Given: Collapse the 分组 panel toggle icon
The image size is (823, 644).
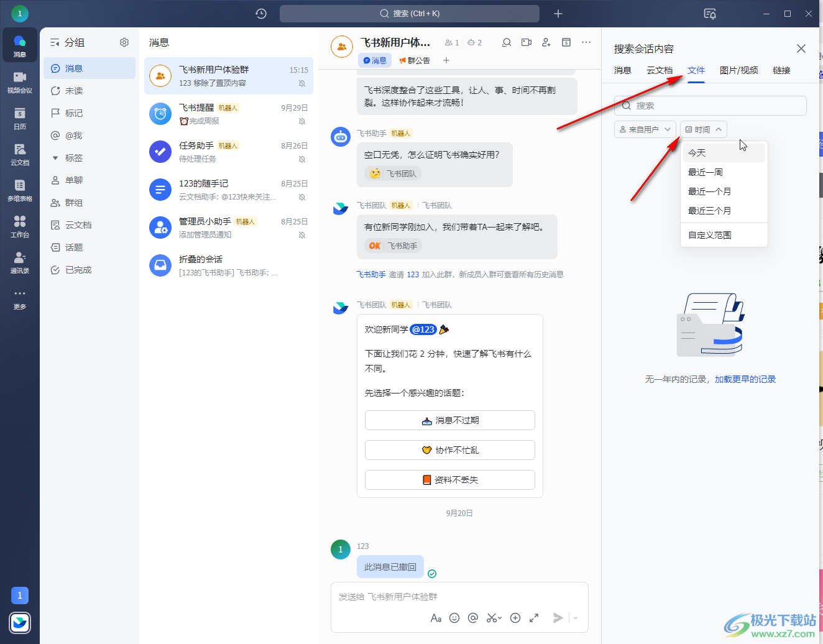Looking at the screenshot, I should click(x=55, y=42).
